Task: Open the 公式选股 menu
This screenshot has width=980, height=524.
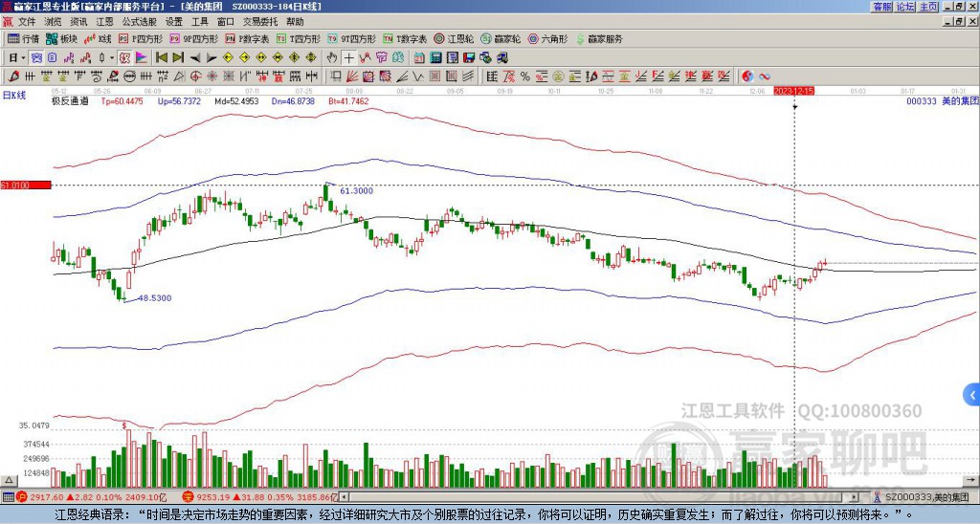Action: [140, 21]
